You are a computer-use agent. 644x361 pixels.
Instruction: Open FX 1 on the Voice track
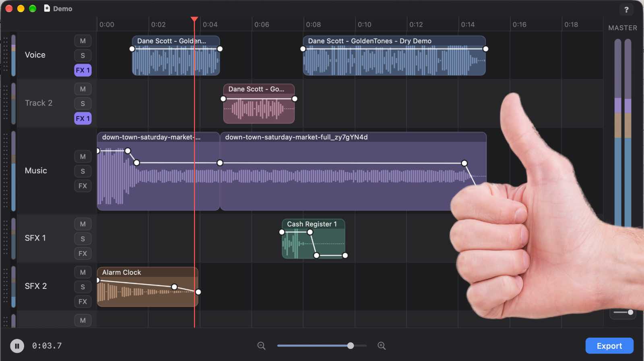(x=83, y=70)
